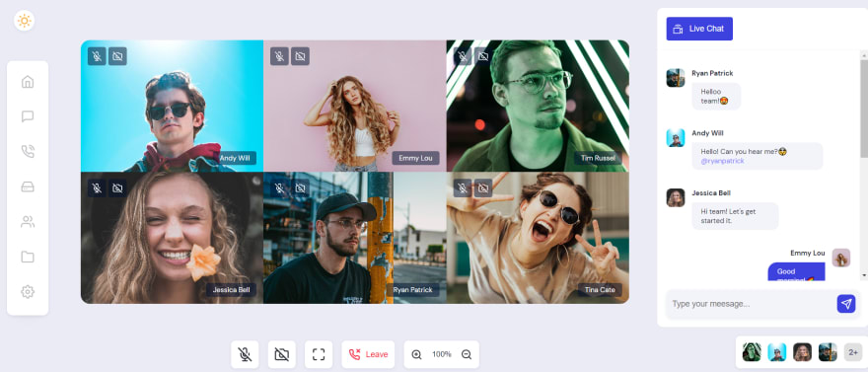
Task: Click the "Hi team! Let's get started it." message
Action: coord(735,216)
